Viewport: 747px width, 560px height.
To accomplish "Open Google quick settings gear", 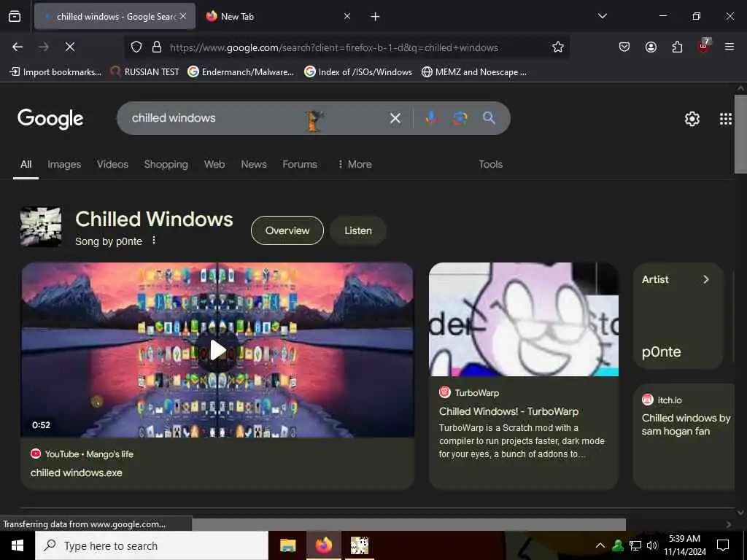I will pyautogui.click(x=692, y=119).
